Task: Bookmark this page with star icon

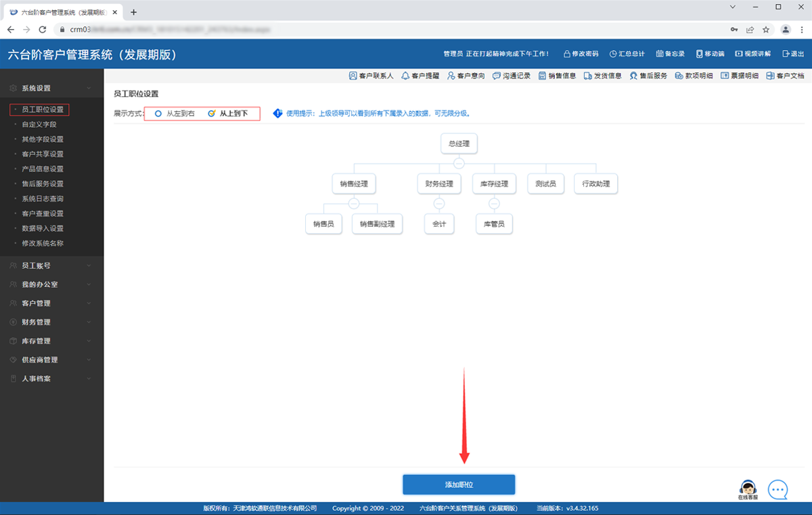Action: click(x=766, y=30)
